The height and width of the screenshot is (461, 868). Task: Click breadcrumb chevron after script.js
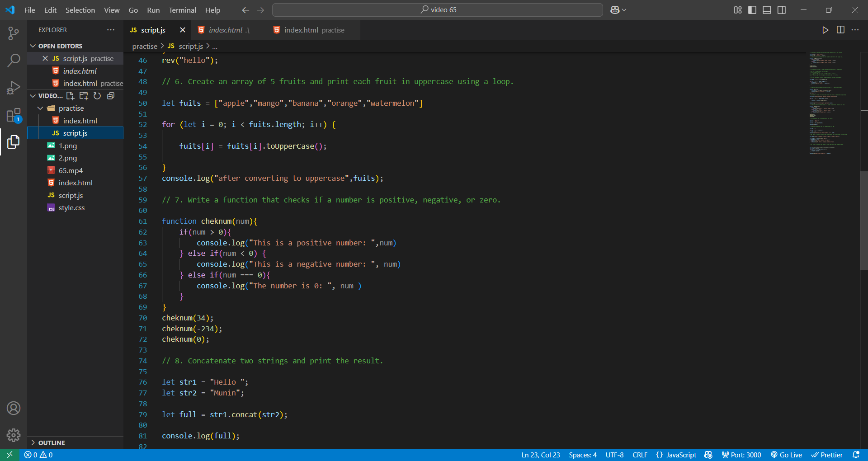point(208,46)
